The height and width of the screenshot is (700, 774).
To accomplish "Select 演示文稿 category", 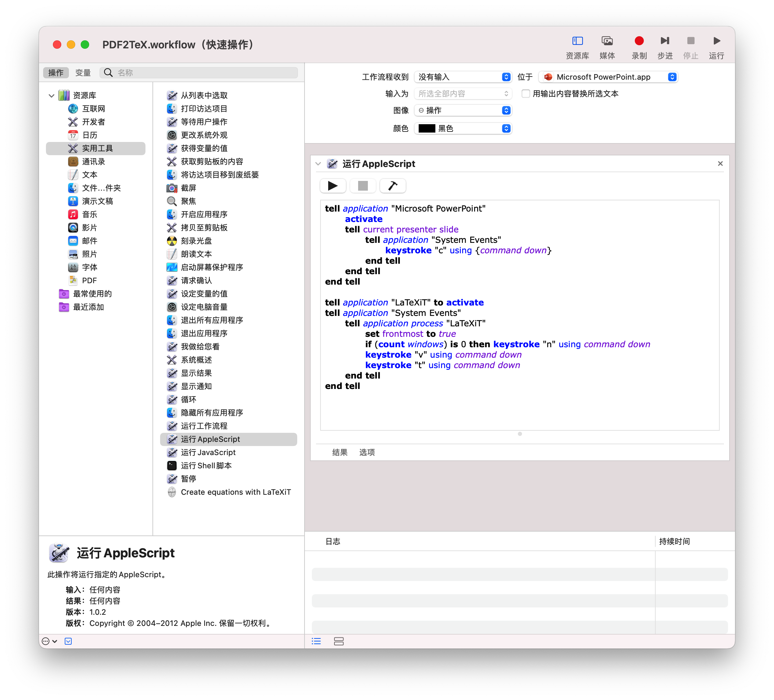I will click(x=96, y=201).
